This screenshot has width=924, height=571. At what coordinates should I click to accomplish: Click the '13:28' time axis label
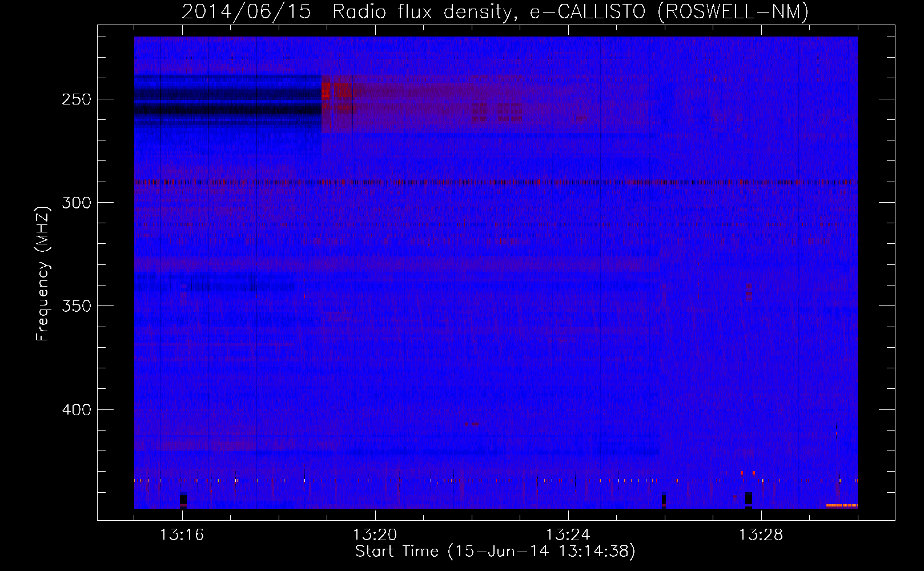pyautogui.click(x=761, y=535)
